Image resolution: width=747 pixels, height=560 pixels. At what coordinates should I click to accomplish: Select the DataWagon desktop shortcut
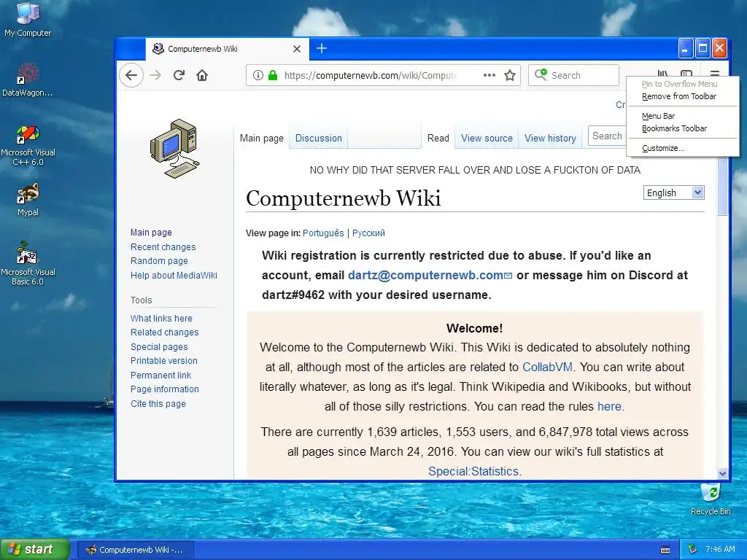tap(28, 80)
